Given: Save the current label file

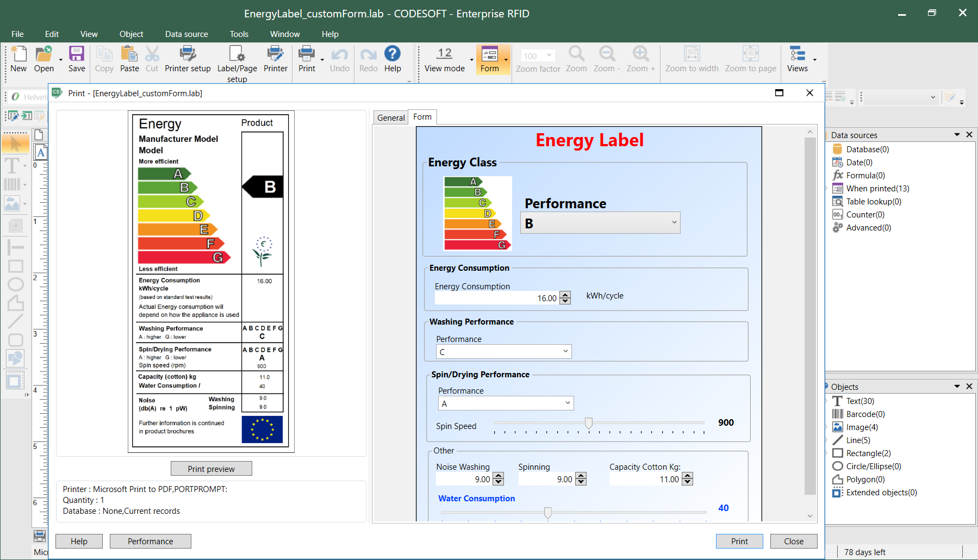Looking at the screenshot, I should coord(76,59).
